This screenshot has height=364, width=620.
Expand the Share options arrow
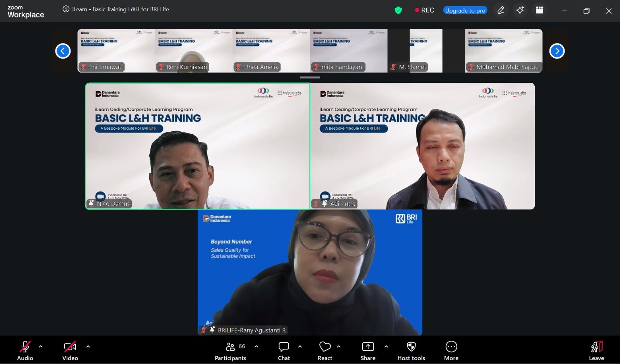pyautogui.click(x=386, y=347)
